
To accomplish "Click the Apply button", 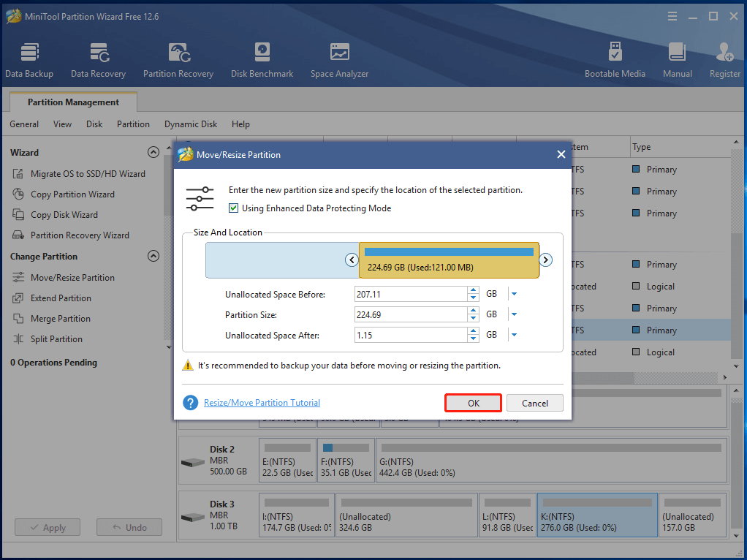I will click(x=48, y=528).
